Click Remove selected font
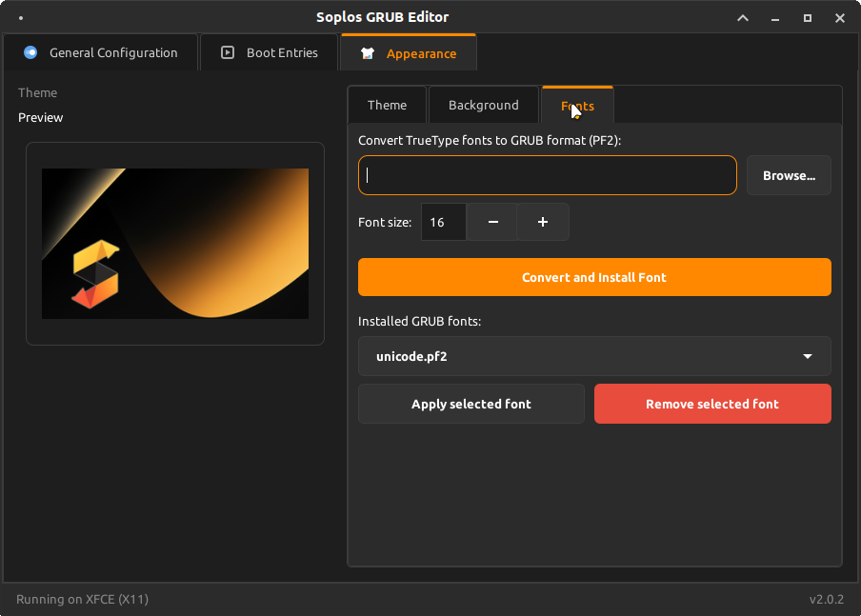This screenshot has width=861, height=616. coord(712,404)
